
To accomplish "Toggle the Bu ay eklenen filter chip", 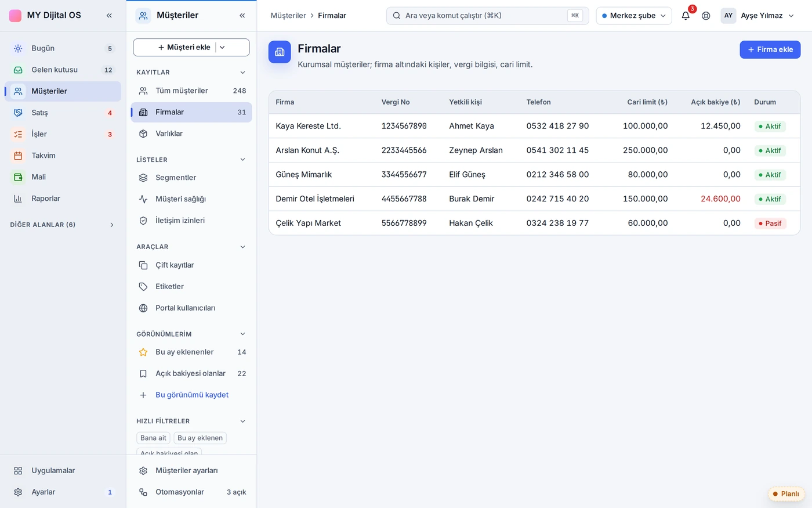I will point(200,438).
